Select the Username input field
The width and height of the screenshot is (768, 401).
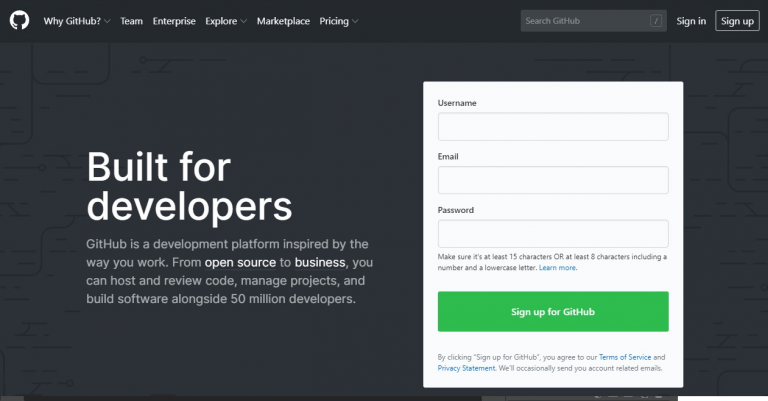tap(553, 127)
